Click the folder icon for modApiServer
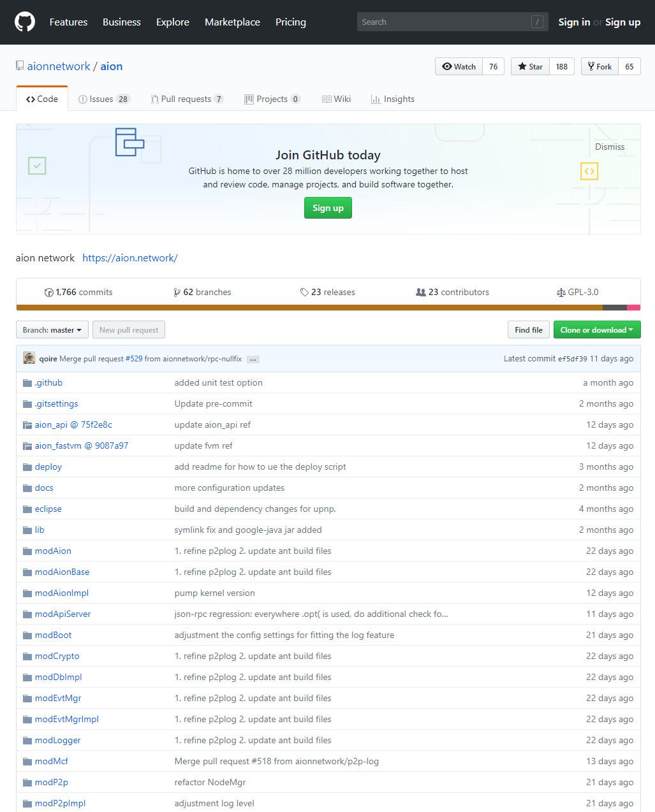This screenshot has height=812, width=655. (x=27, y=614)
